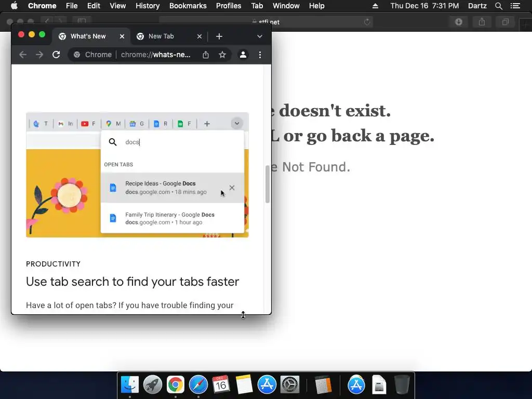Image resolution: width=532 pixels, height=399 pixels.
Task: Click the Safari show tabs overview button
Action: point(505,22)
